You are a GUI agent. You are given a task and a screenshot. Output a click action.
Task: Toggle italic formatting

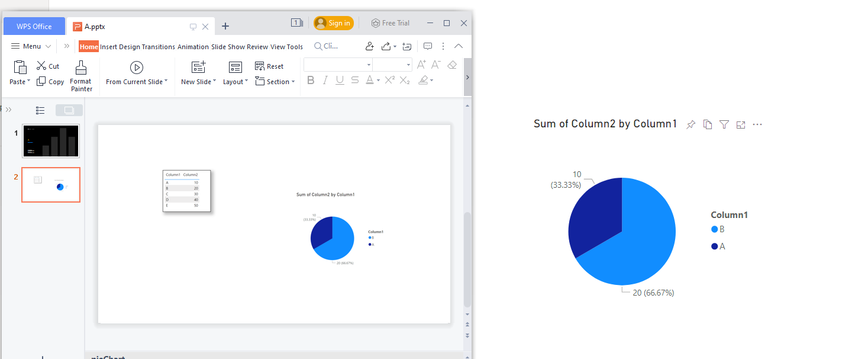tap(325, 80)
